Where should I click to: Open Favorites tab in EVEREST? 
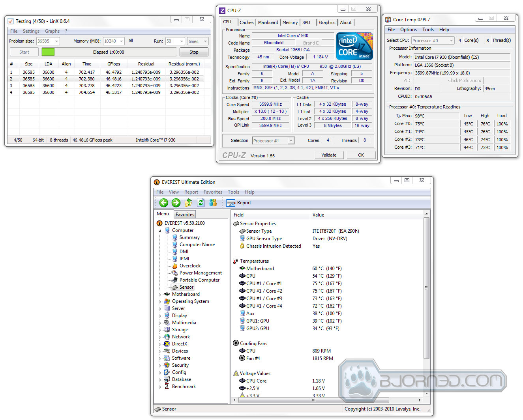185,215
